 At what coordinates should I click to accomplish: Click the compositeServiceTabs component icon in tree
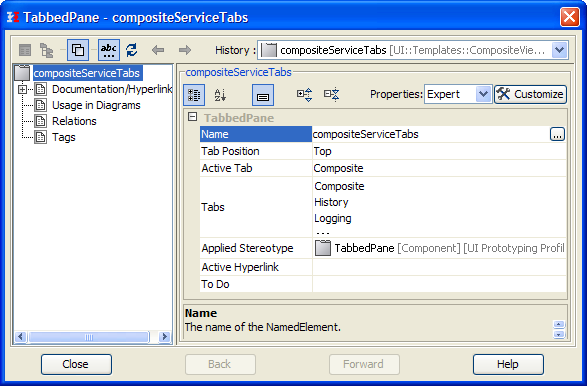pyautogui.click(x=22, y=73)
